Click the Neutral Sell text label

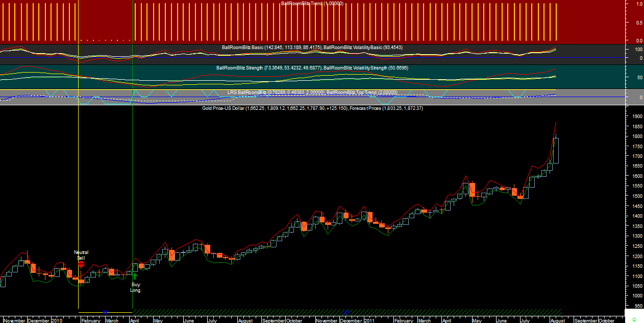coord(81,255)
